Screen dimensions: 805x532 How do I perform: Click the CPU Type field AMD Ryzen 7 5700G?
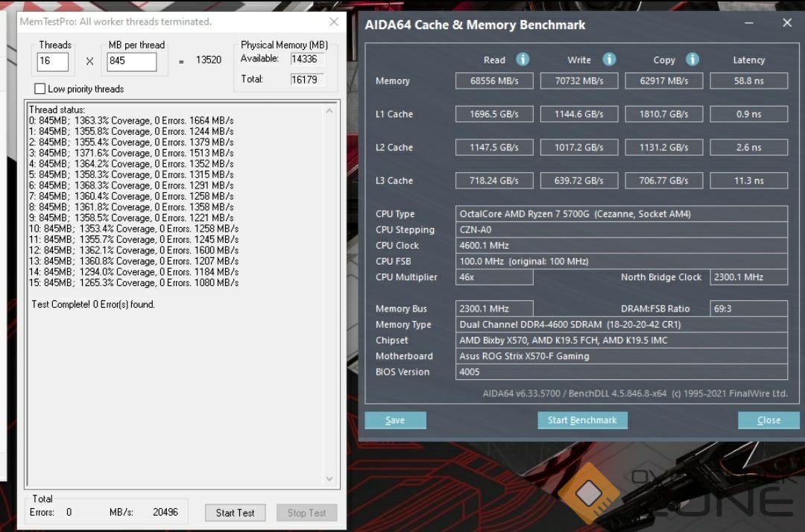pyautogui.click(x=622, y=214)
